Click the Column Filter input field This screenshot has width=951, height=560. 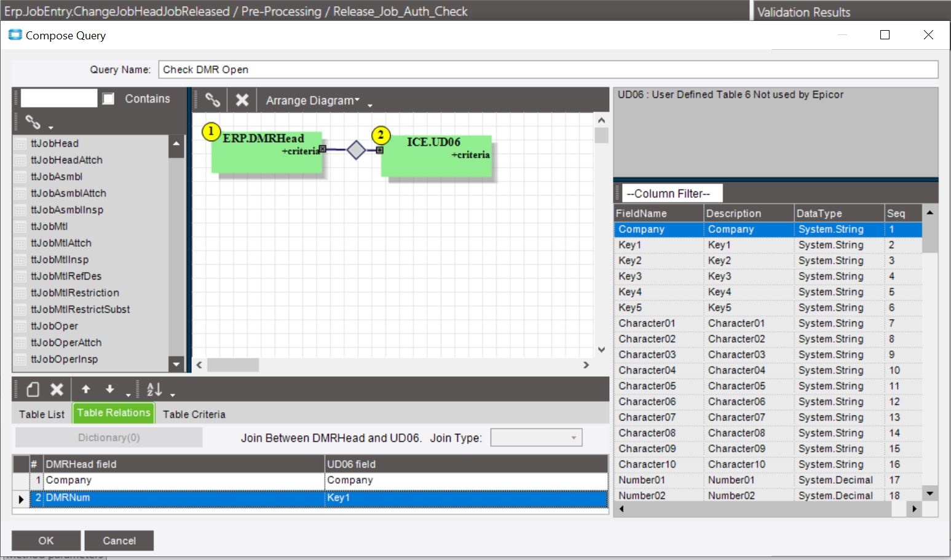[673, 194]
